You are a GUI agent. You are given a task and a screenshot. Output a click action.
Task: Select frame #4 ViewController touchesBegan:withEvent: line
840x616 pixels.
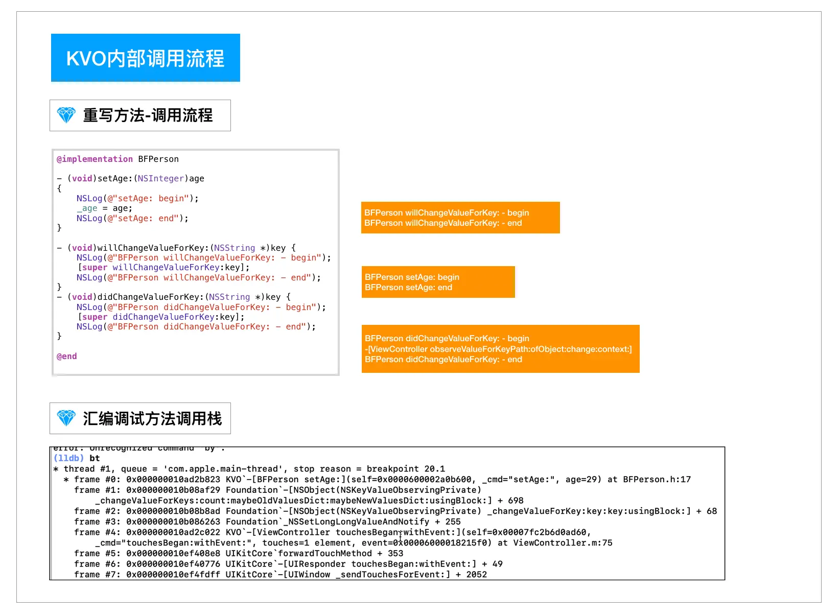pyautogui.click(x=333, y=532)
